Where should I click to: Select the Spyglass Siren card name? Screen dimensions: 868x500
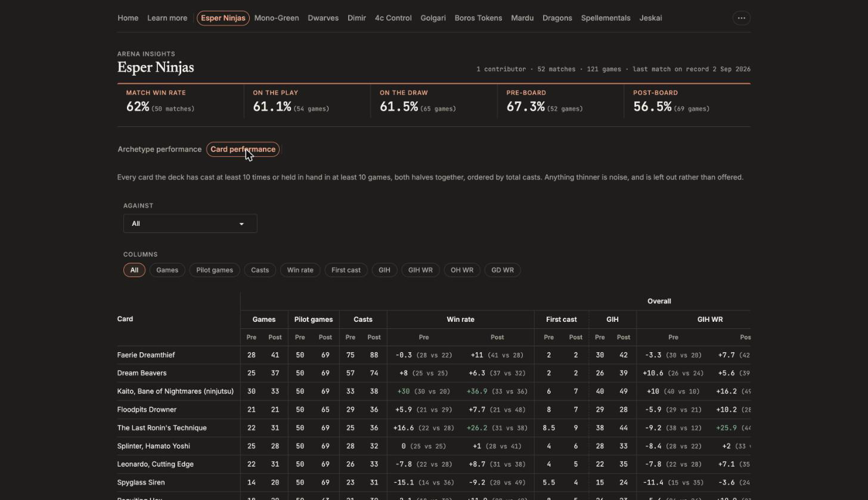[x=141, y=483]
